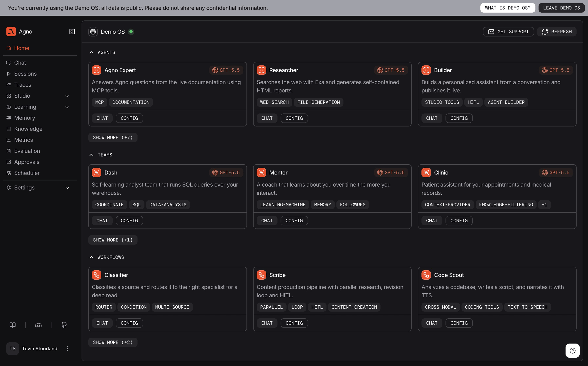The height and width of the screenshot is (366, 588).
Task: Open Chat in sidebar
Action: 40,63
